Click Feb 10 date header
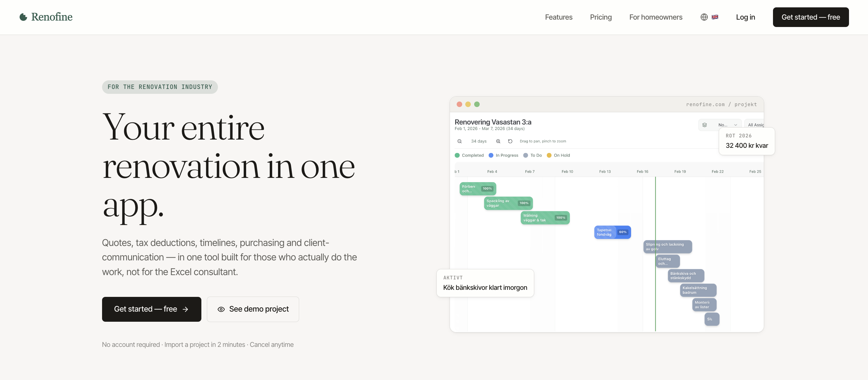The height and width of the screenshot is (380, 868). (x=567, y=172)
